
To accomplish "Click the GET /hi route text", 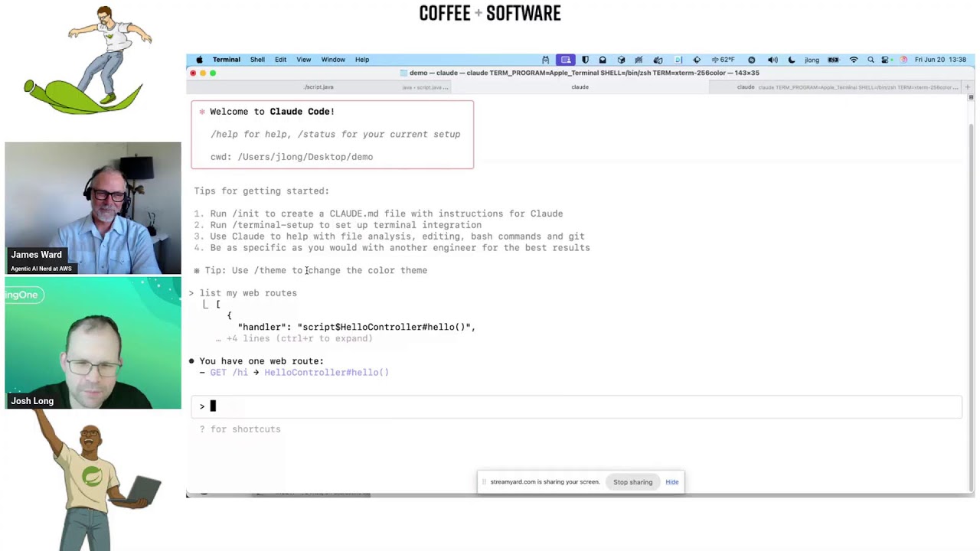I will pos(229,373).
